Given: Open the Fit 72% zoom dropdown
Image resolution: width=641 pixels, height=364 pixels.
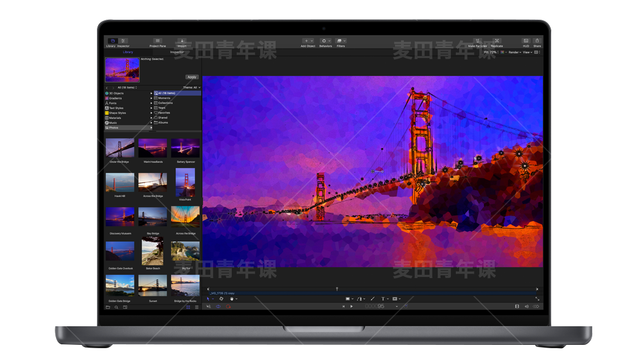Looking at the screenshot, I should coord(491,53).
